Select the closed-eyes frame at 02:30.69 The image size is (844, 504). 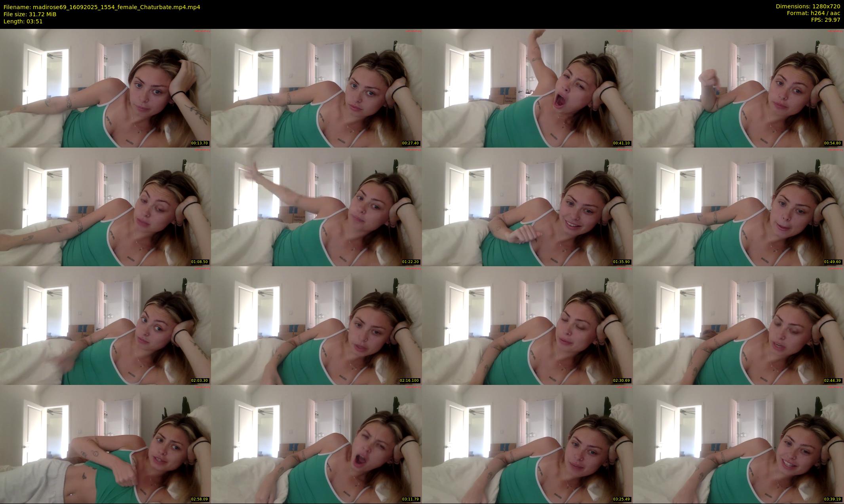click(527, 325)
